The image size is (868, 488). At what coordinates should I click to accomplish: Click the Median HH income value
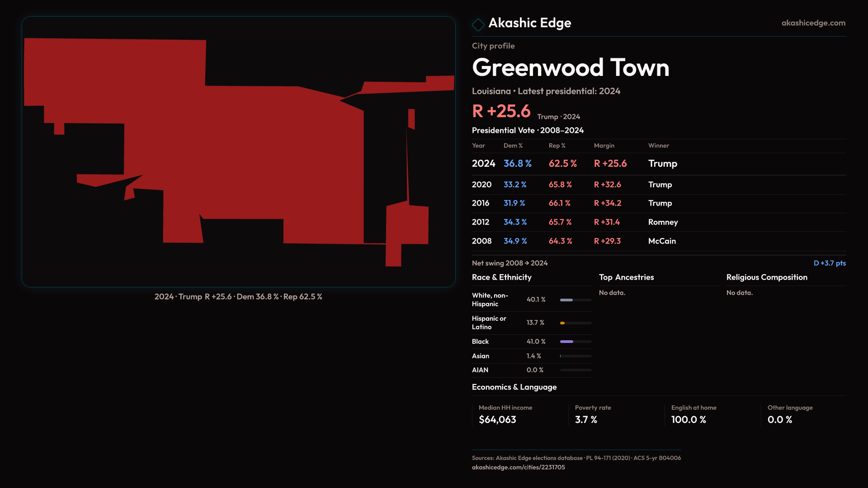tap(497, 420)
